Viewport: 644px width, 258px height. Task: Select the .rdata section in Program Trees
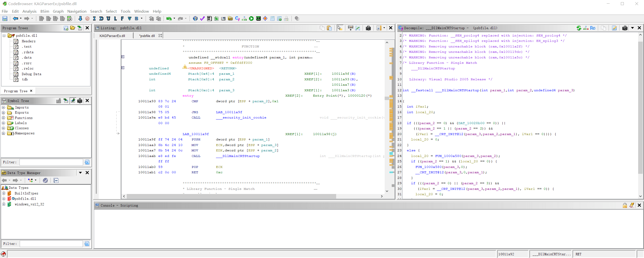click(x=27, y=52)
